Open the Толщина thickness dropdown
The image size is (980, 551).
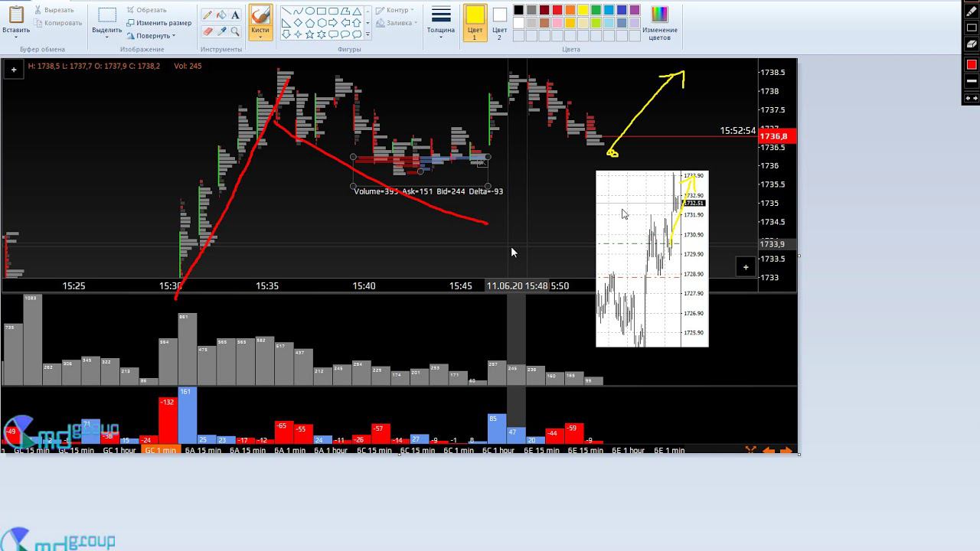pos(441,37)
